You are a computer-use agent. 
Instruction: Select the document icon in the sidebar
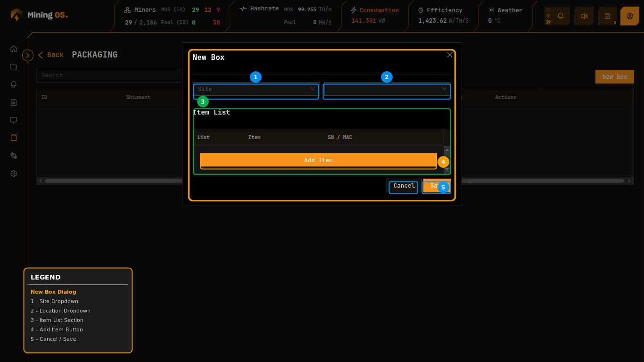(x=14, y=102)
